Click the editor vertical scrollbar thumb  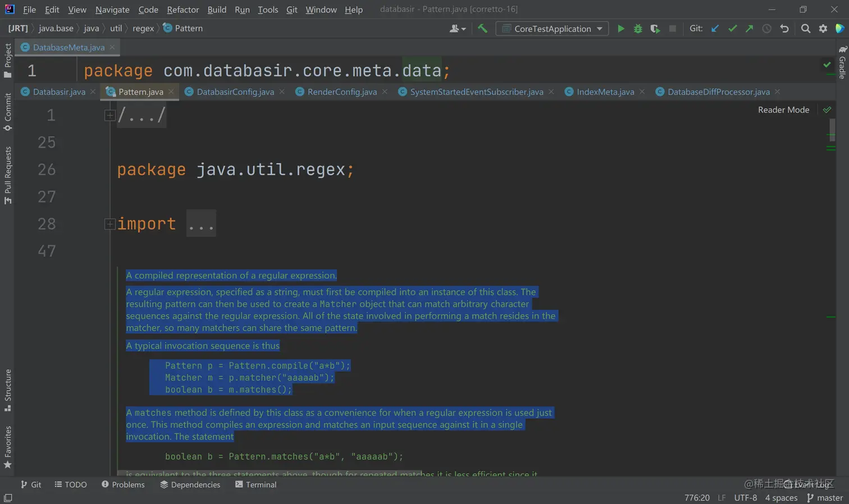pos(832,130)
